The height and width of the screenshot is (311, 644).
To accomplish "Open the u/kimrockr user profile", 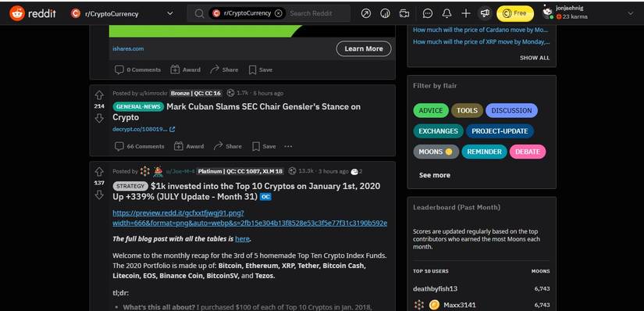I will (x=153, y=93).
